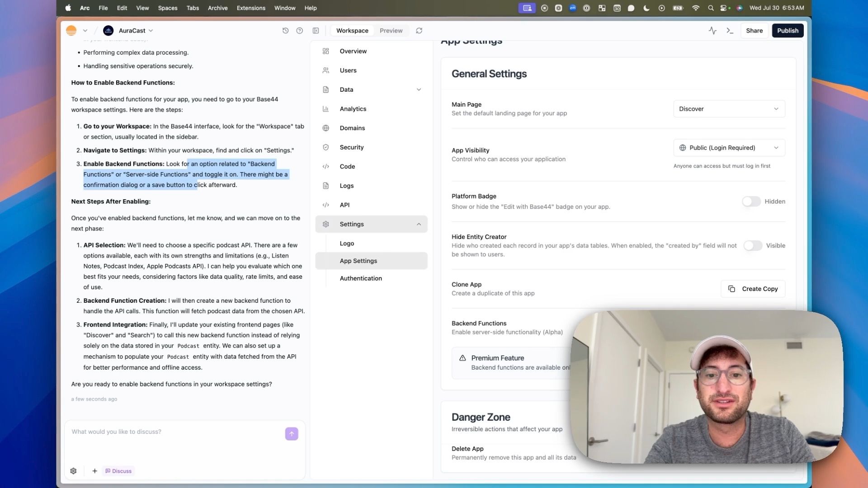Open the AuraCast app avatar icon
The height and width of the screenshot is (488, 868).
click(108, 30)
